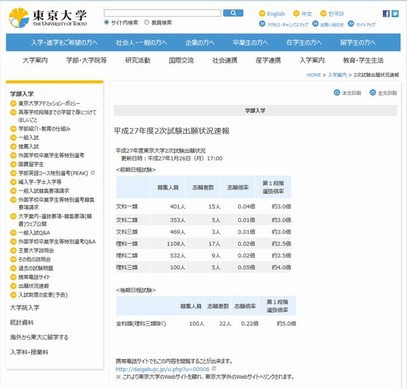The height and width of the screenshot is (389, 407).
Task: Open 学部紹介・教育の仕組み sidebar link
Action: 44,129
